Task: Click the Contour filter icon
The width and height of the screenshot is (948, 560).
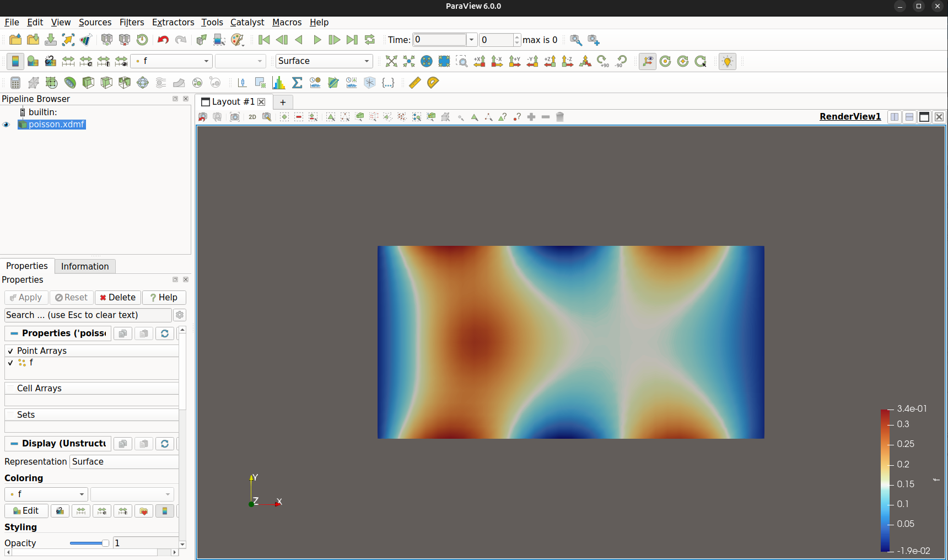Action: pos(70,83)
